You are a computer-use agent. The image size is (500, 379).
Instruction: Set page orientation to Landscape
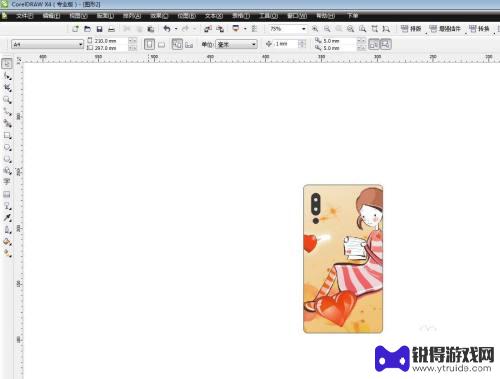point(161,44)
